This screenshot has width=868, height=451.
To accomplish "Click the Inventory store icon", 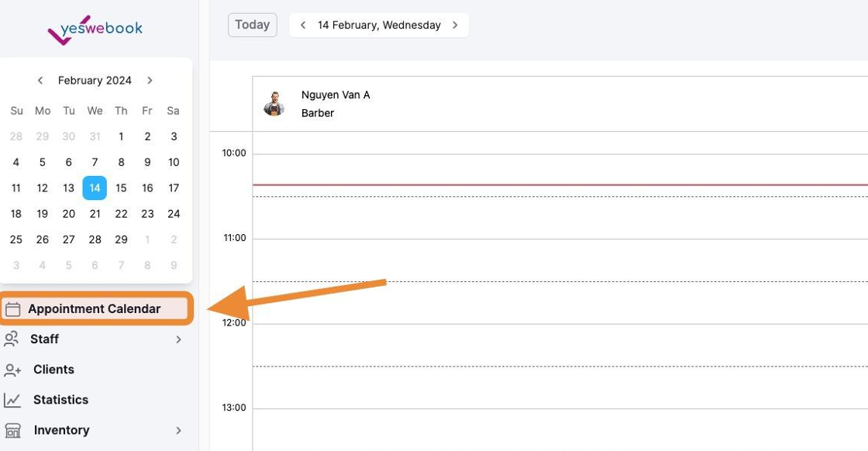I will tap(12, 431).
